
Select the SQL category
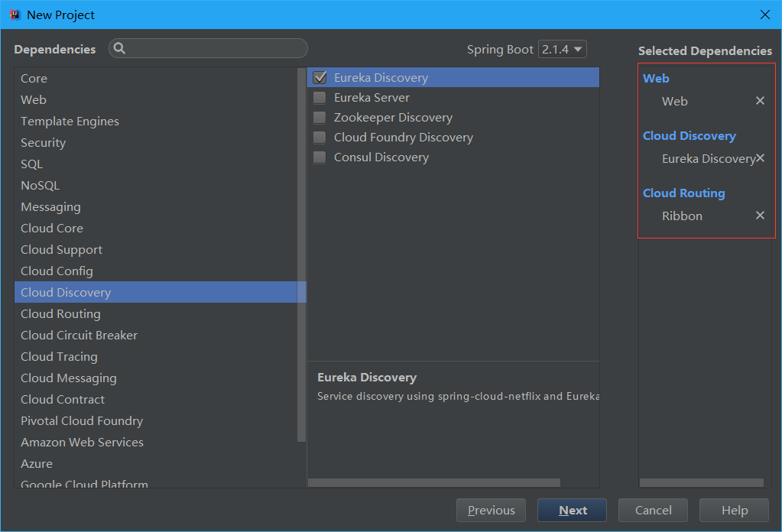coord(156,164)
